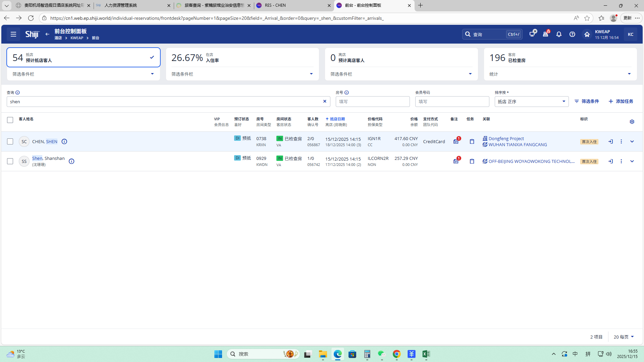Viewport: 644px width, 362px height.
Task: Open three-dot menu for Shen, Shanshan row
Action: 621,161
